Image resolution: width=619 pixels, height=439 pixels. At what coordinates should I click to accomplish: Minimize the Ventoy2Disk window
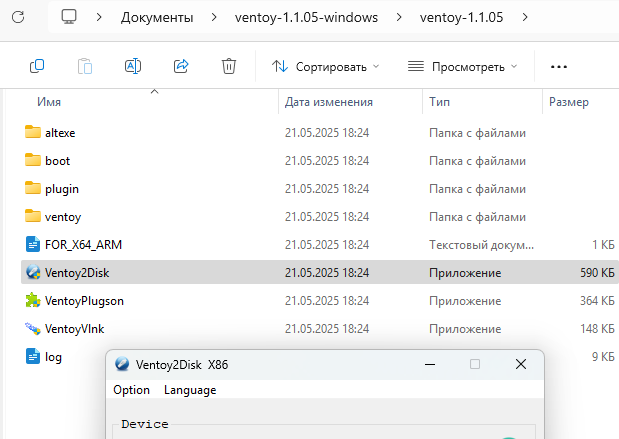click(x=430, y=364)
